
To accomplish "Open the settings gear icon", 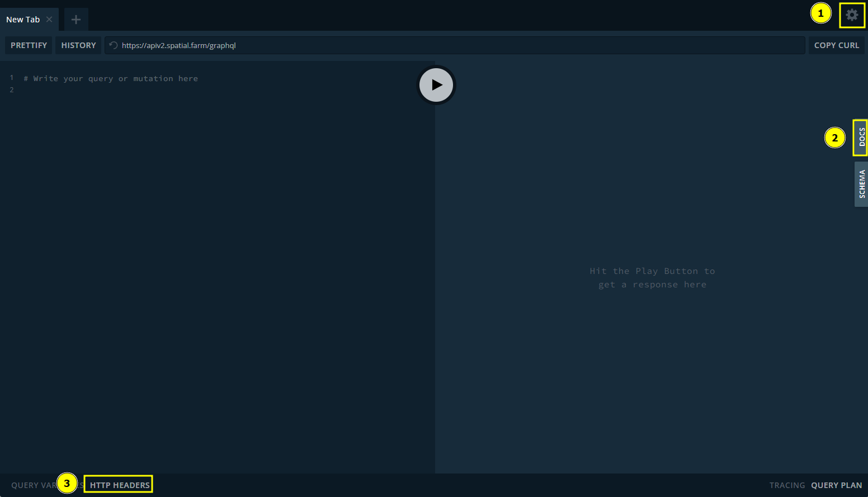I will 852,15.
